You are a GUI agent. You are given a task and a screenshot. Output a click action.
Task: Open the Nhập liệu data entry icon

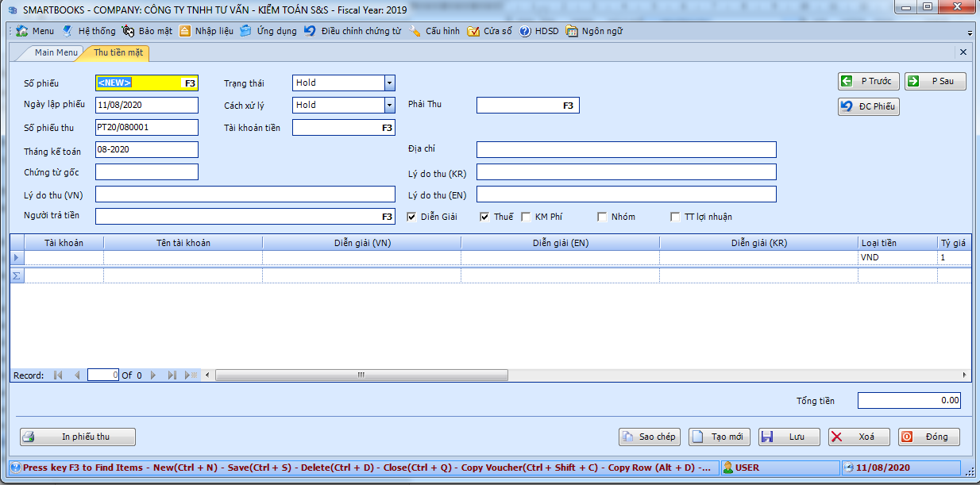pos(185,31)
